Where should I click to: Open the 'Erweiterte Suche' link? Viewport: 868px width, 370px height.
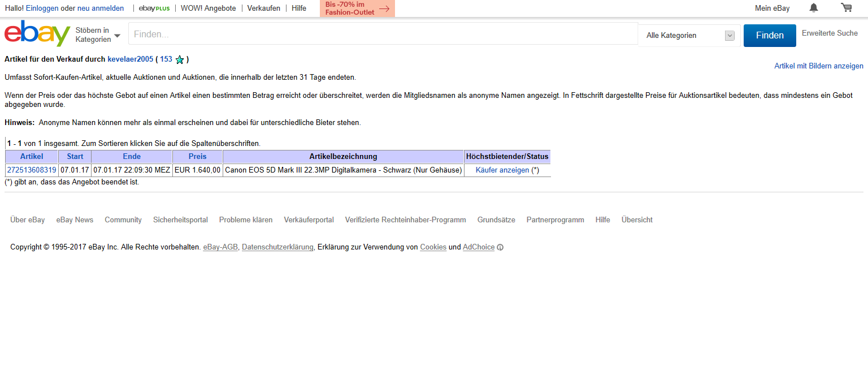[x=830, y=33]
